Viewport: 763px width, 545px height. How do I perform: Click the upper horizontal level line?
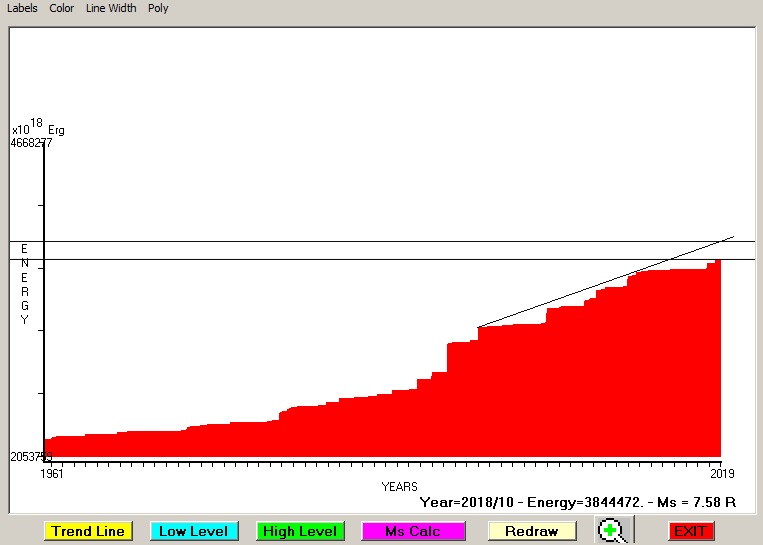pos(300,241)
